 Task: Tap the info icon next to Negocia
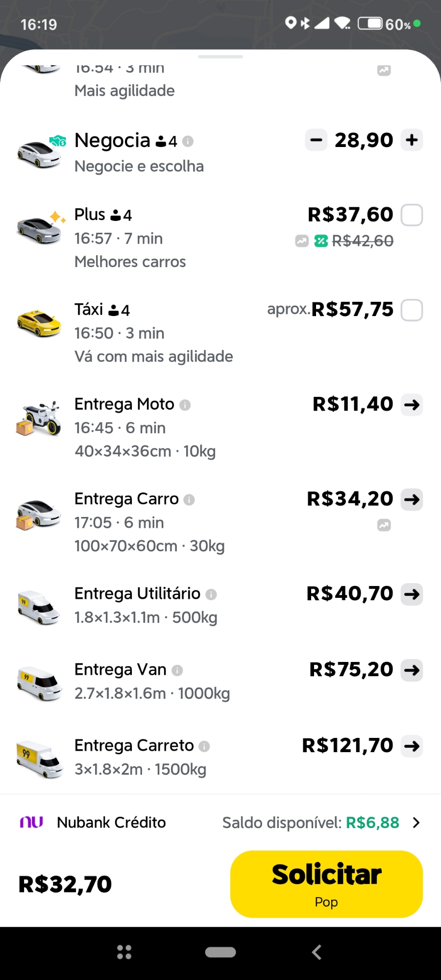click(x=188, y=142)
